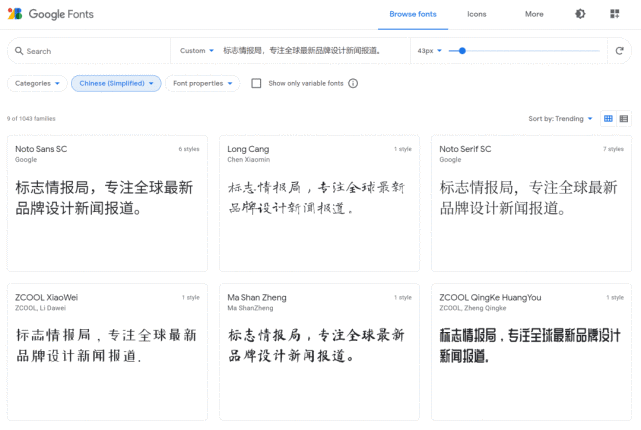Click designer text 'Ma ShanZheng'
Image resolution: width=641 pixels, height=430 pixels.
click(250, 308)
